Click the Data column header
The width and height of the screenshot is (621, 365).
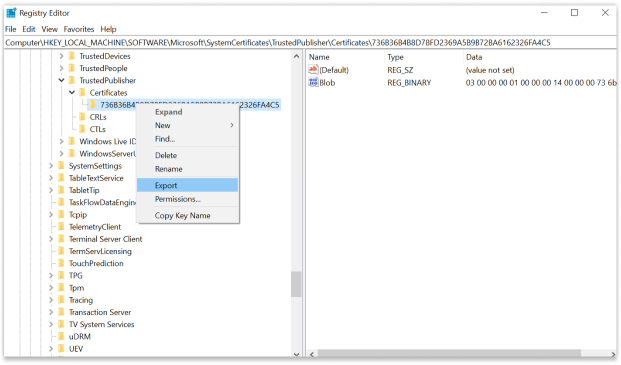tap(540, 57)
